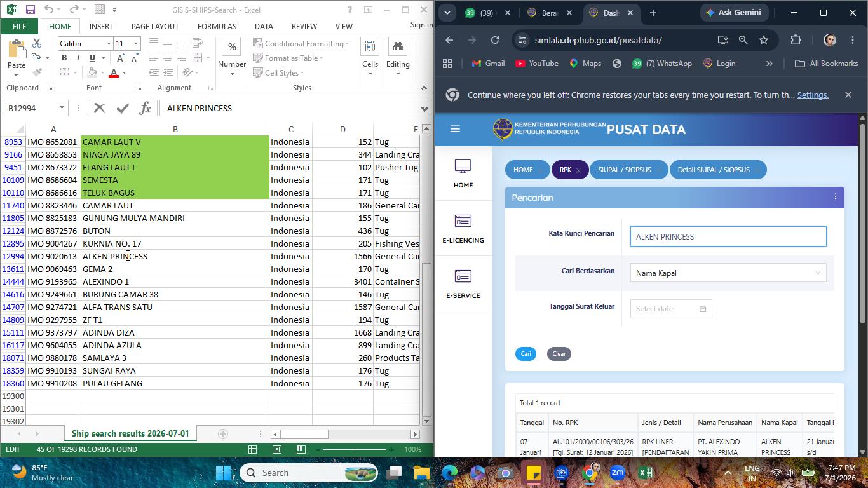This screenshot has width=868, height=488.
Task: Open the Editing group with binoculars icon
Action: [398, 57]
